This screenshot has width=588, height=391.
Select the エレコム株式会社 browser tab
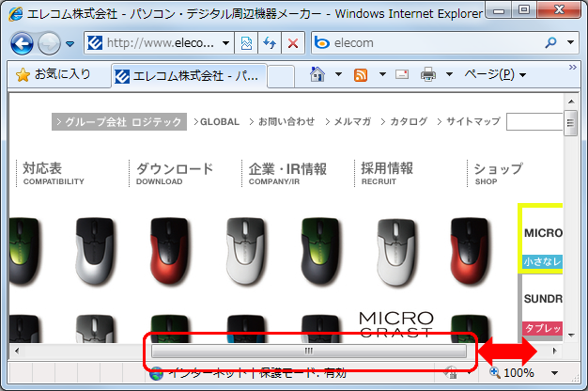point(189,76)
